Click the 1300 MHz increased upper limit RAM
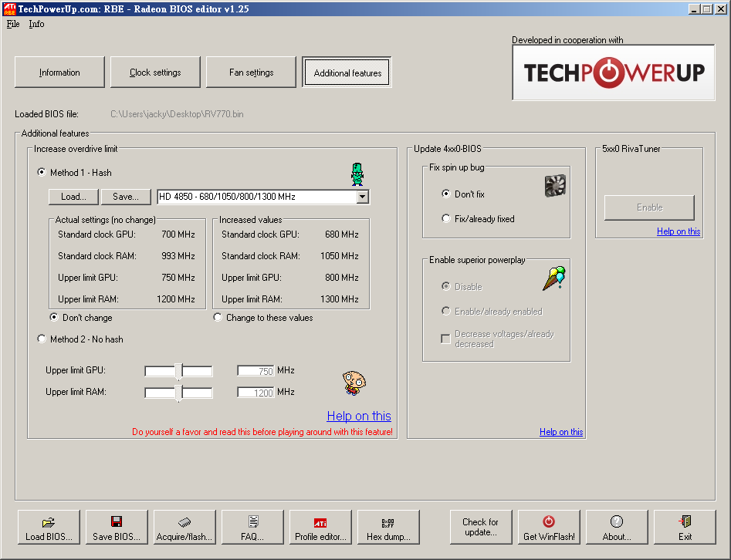Image resolution: width=731 pixels, height=560 pixels. [x=340, y=299]
